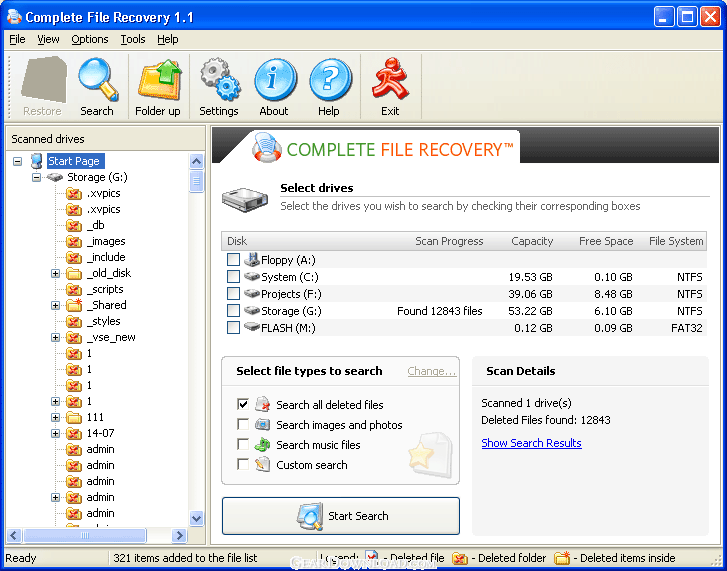Enable the Custom search checkbox
727x571 pixels.
pyautogui.click(x=243, y=464)
